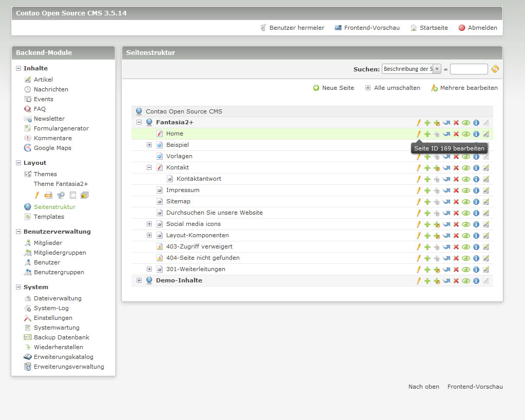The height and width of the screenshot is (420, 525).
Task: Toggle visibility eye of Fantasia2+ root page
Action: click(466, 123)
